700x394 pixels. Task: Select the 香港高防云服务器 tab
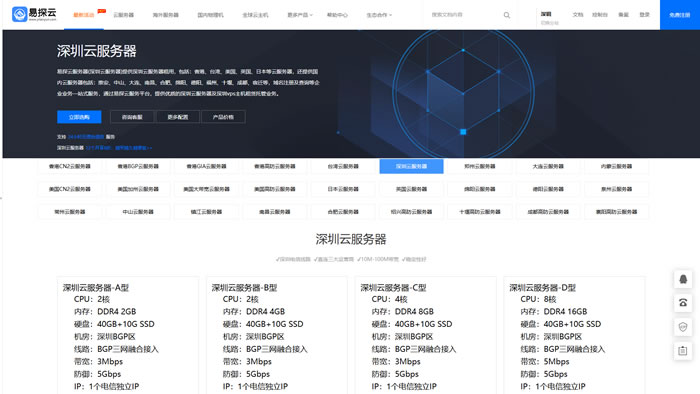[x=275, y=166]
